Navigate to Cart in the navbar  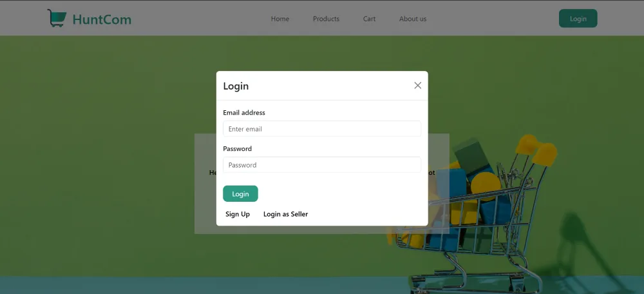point(369,19)
